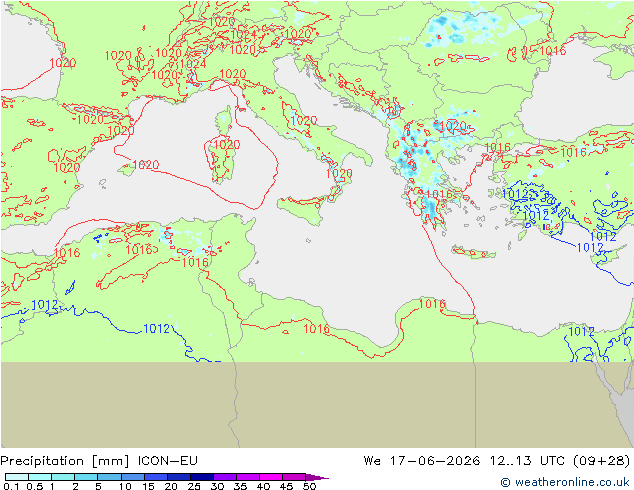634x490 pixels.
Task: Click the '0.1' legend scale label
Action: (x=11, y=486)
